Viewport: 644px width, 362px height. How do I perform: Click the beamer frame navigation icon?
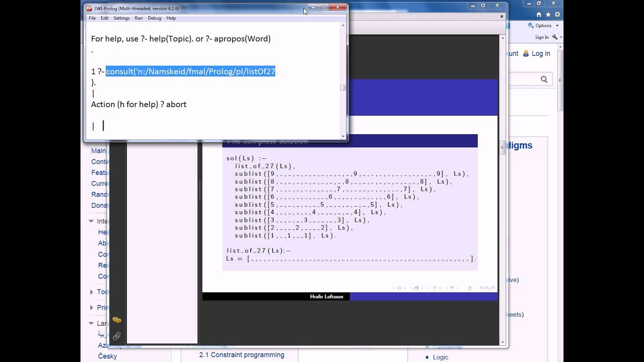416,288
